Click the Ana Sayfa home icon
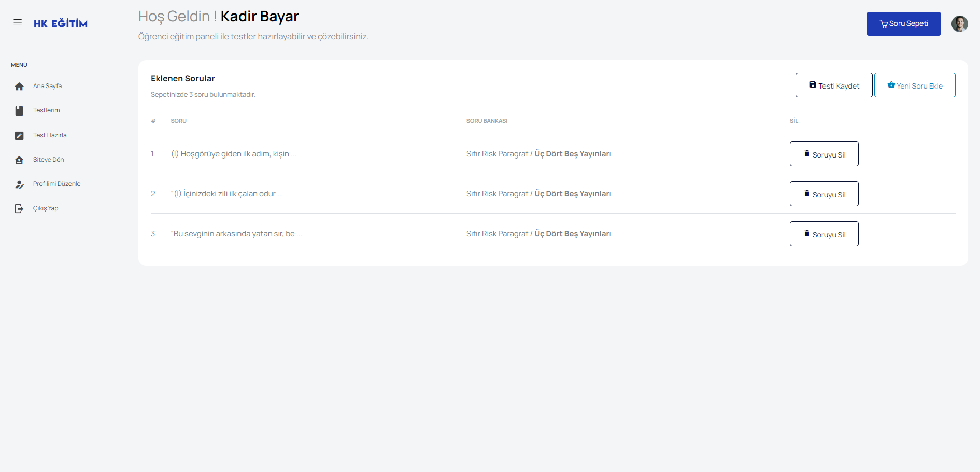 [x=19, y=87]
